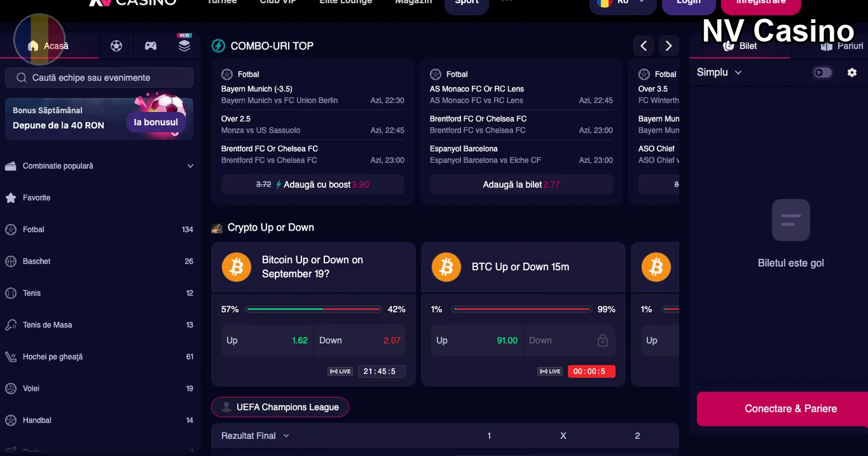
Task: Click LIVE badge on BTC 15m card
Action: click(550, 372)
